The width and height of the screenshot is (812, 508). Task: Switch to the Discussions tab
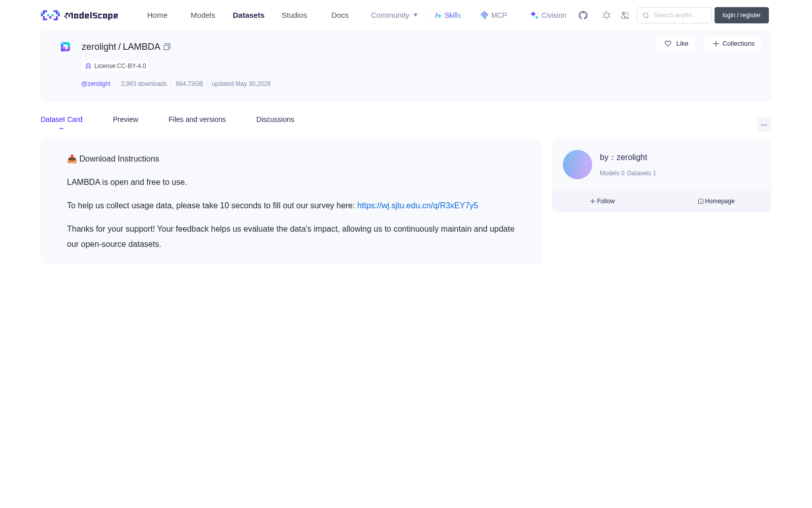tap(275, 119)
